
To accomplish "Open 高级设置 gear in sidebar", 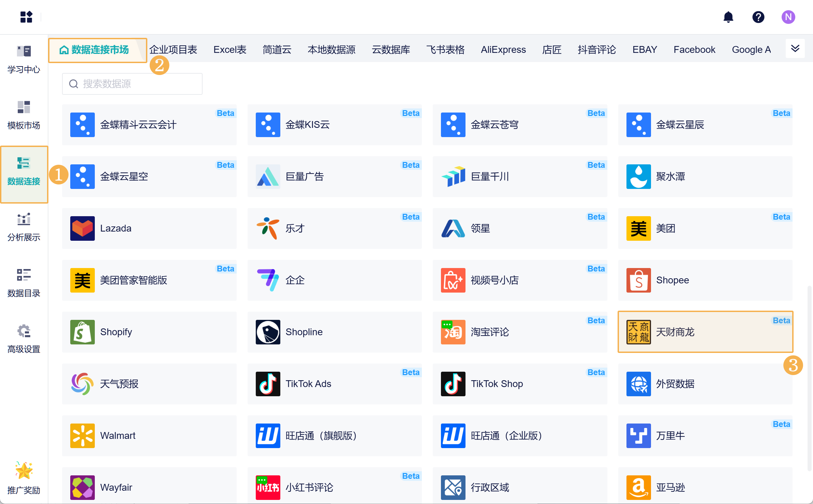I will [x=24, y=339].
